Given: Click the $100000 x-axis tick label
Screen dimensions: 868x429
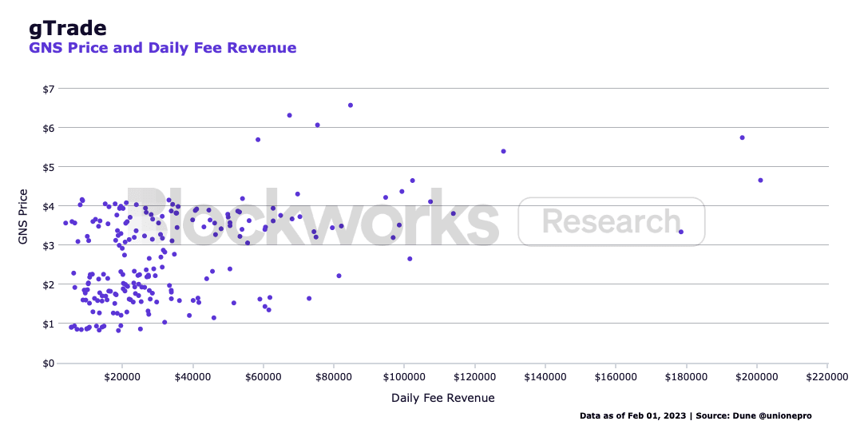Looking at the screenshot, I should point(404,376).
